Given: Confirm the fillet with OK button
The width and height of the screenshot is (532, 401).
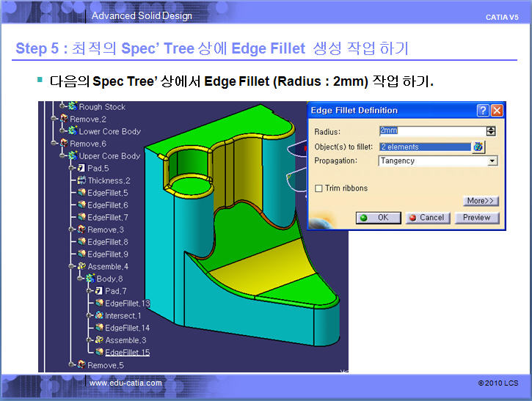Looking at the screenshot, I should point(379,218).
